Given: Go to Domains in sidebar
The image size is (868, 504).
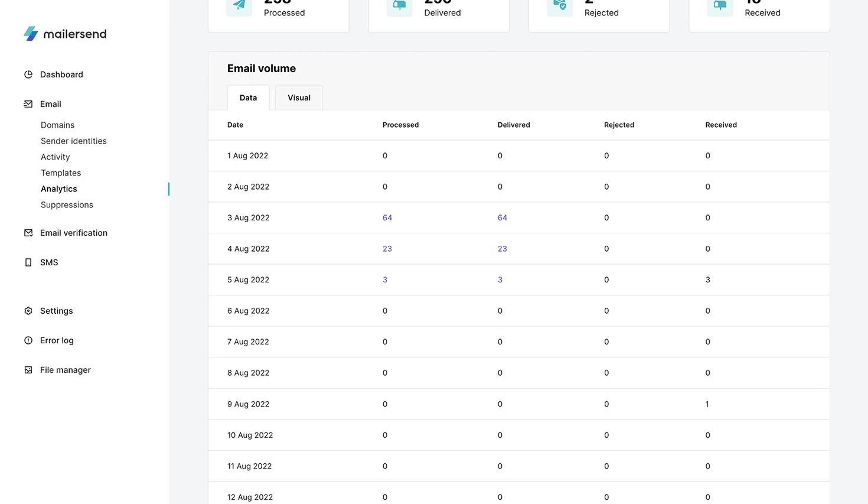Looking at the screenshot, I should 57,125.
